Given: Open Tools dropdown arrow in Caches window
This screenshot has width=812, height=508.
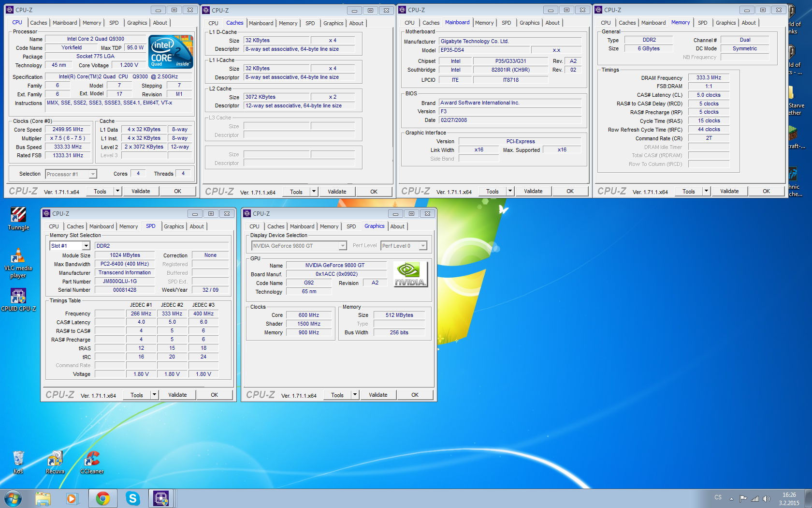Looking at the screenshot, I should click(314, 192).
